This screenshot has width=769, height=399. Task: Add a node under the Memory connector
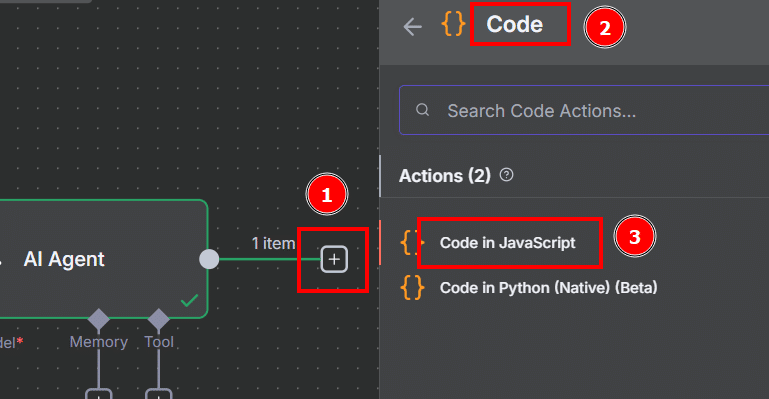click(99, 394)
